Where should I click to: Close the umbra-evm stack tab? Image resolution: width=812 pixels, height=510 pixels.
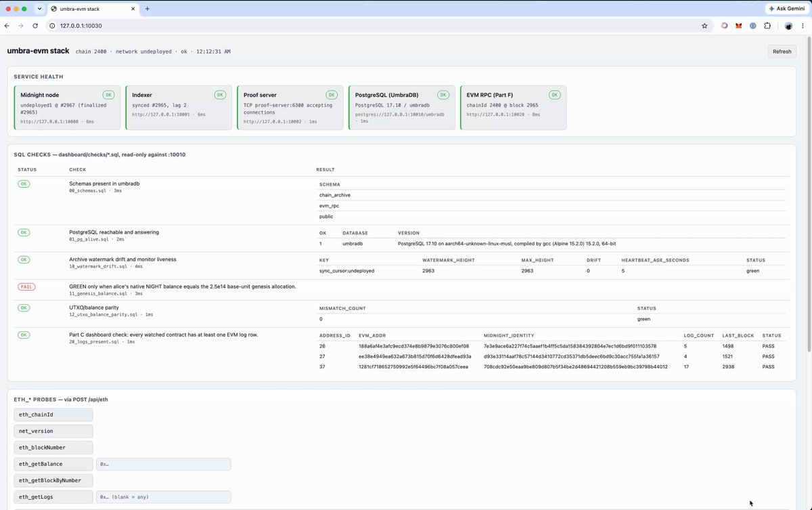[x=132, y=9]
